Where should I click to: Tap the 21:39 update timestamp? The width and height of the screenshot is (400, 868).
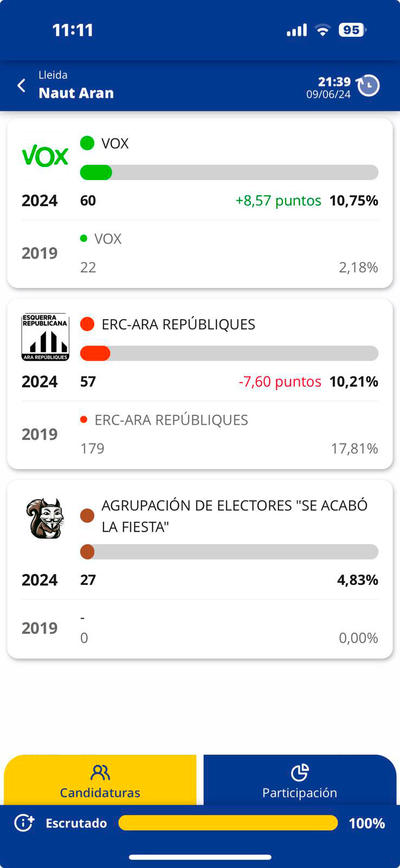pyautogui.click(x=334, y=82)
